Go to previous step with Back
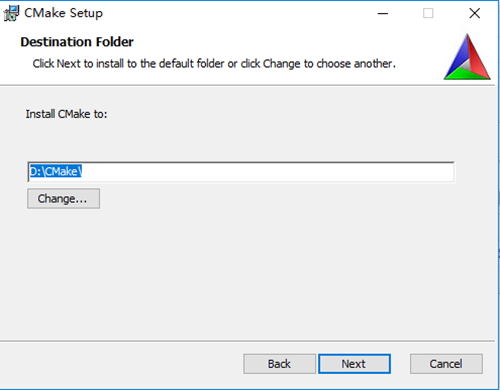500x390 pixels. 279,364
